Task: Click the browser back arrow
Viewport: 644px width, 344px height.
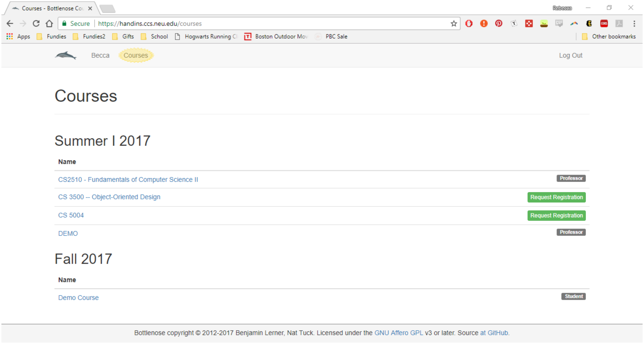Action: (x=10, y=23)
